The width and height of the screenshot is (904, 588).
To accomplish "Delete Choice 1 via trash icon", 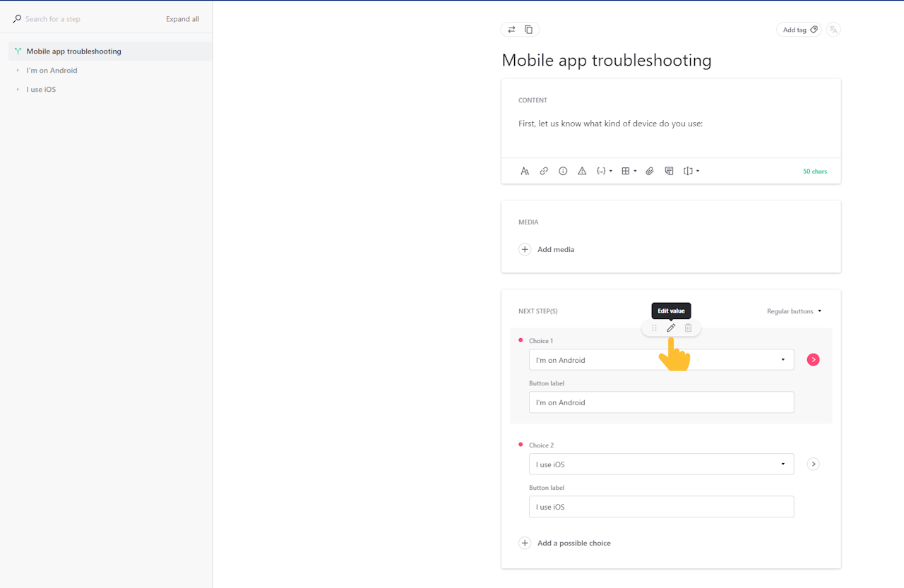I will click(x=688, y=328).
